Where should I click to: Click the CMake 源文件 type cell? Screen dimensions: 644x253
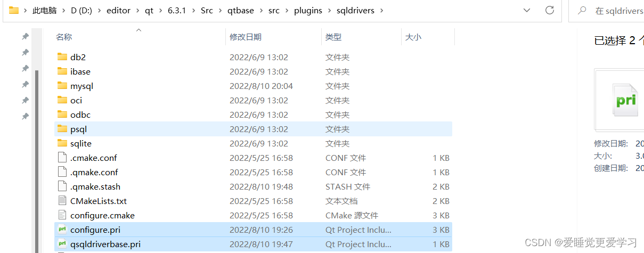click(352, 215)
